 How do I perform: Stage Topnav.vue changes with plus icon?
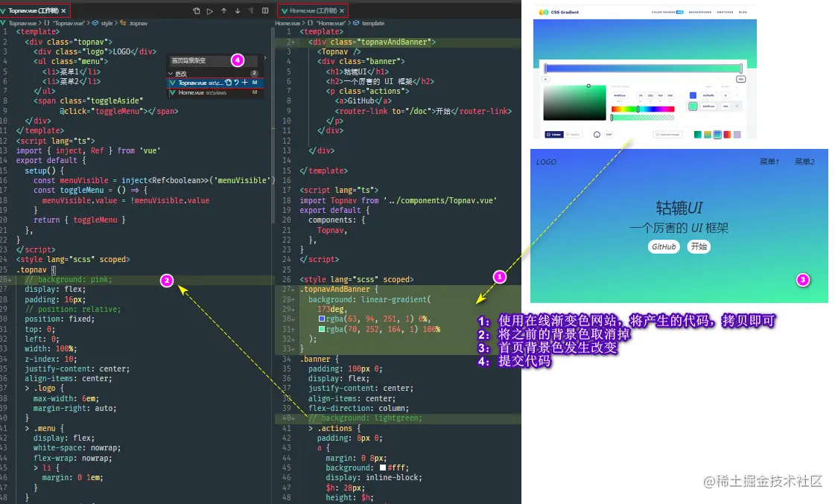[x=245, y=83]
